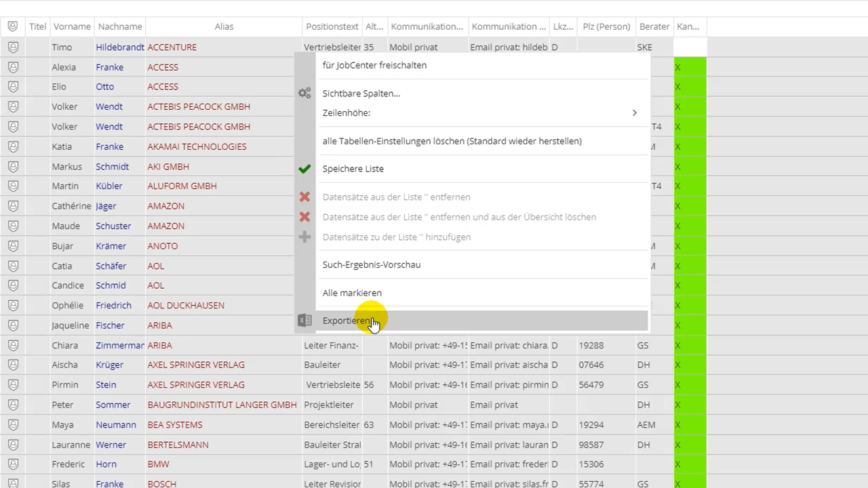The height and width of the screenshot is (488, 868).
Task: Click the shield icon in Chiara Zimmermann row
Action: (x=13, y=345)
